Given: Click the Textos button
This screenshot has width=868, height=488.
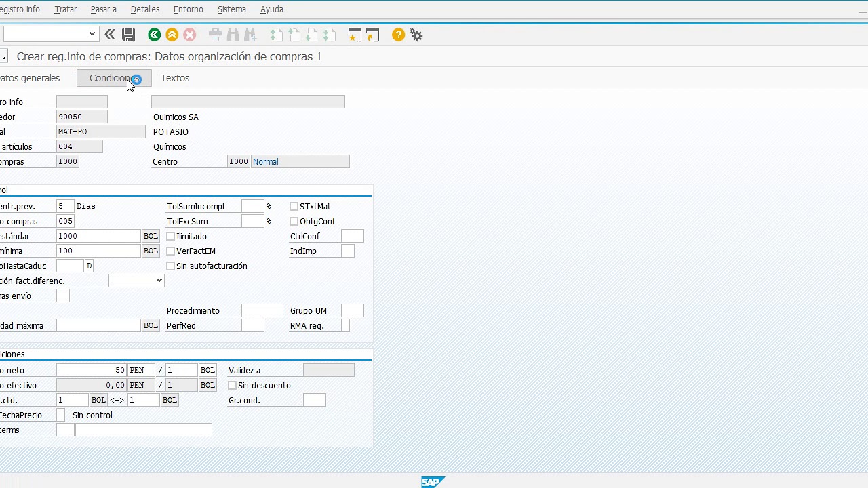Looking at the screenshot, I should pyautogui.click(x=175, y=78).
